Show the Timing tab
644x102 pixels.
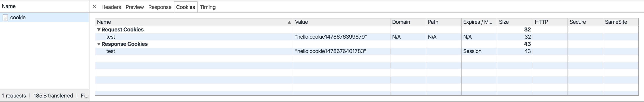208,7
